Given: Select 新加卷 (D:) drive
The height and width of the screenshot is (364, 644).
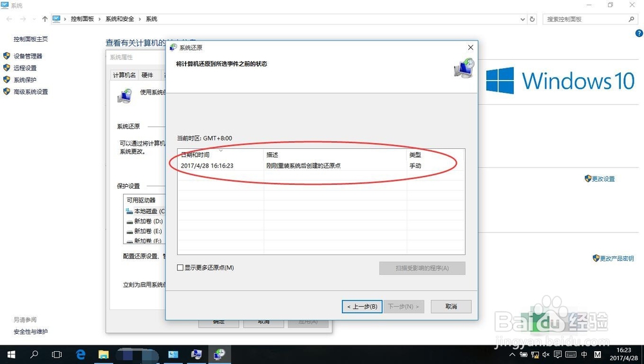Looking at the screenshot, I should 144,221.
